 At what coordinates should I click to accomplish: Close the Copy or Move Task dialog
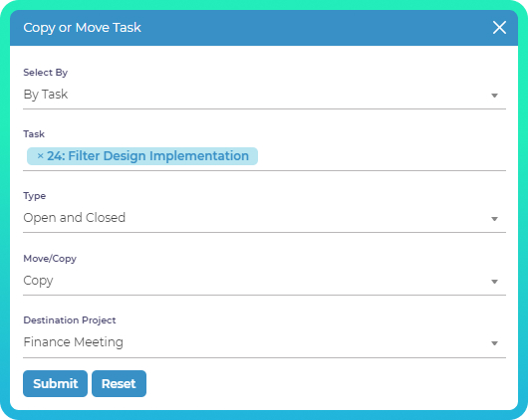499,28
